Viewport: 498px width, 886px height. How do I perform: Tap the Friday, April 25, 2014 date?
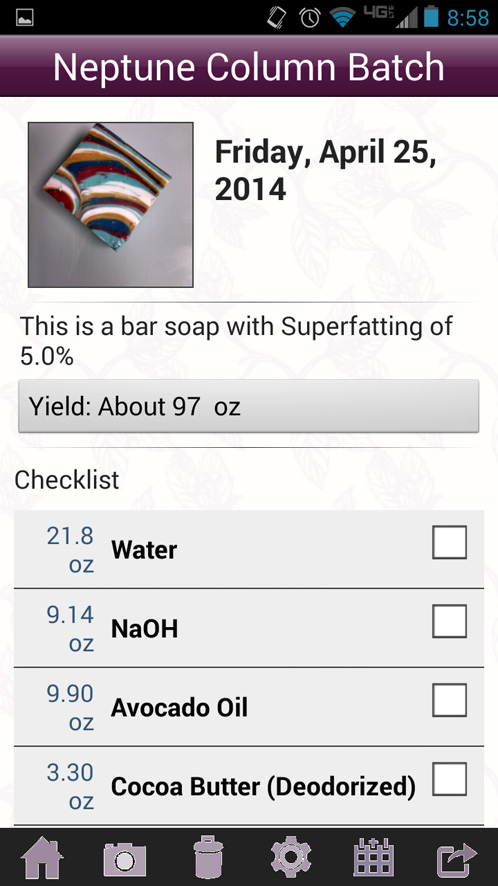coord(326,170)
